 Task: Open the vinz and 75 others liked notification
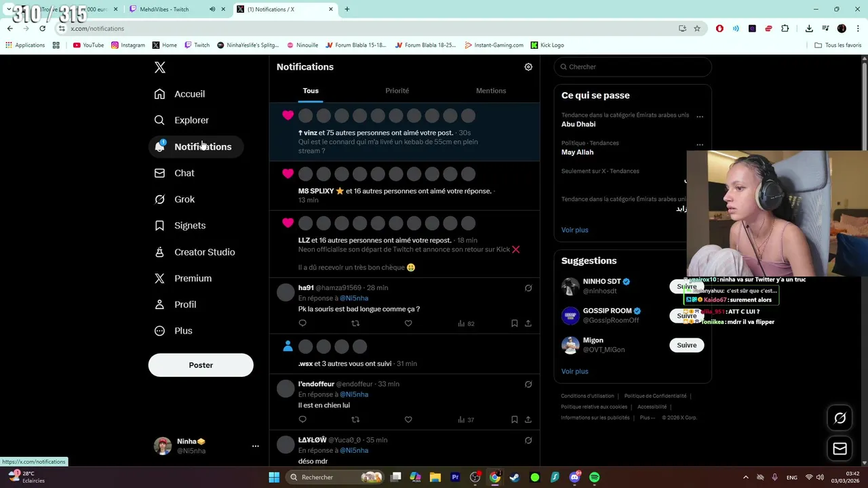click(x=405, y=133)
